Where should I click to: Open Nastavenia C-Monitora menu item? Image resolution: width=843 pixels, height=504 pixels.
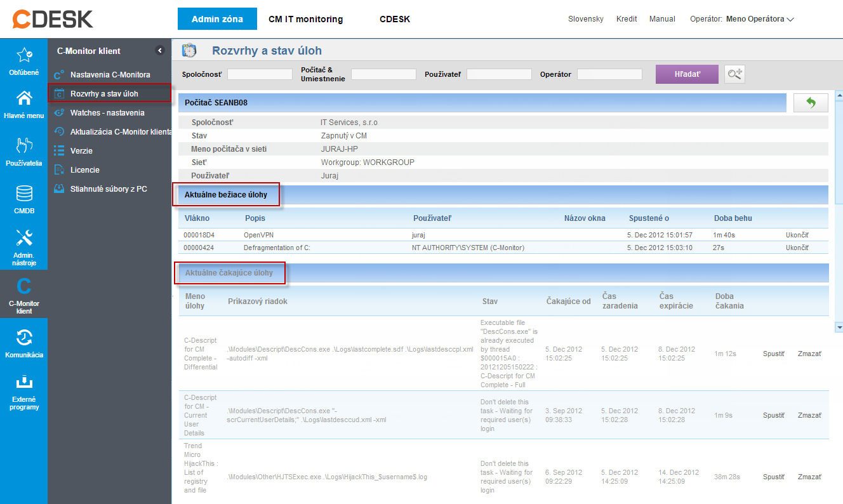pyautogui.click(x=110, y=75)
